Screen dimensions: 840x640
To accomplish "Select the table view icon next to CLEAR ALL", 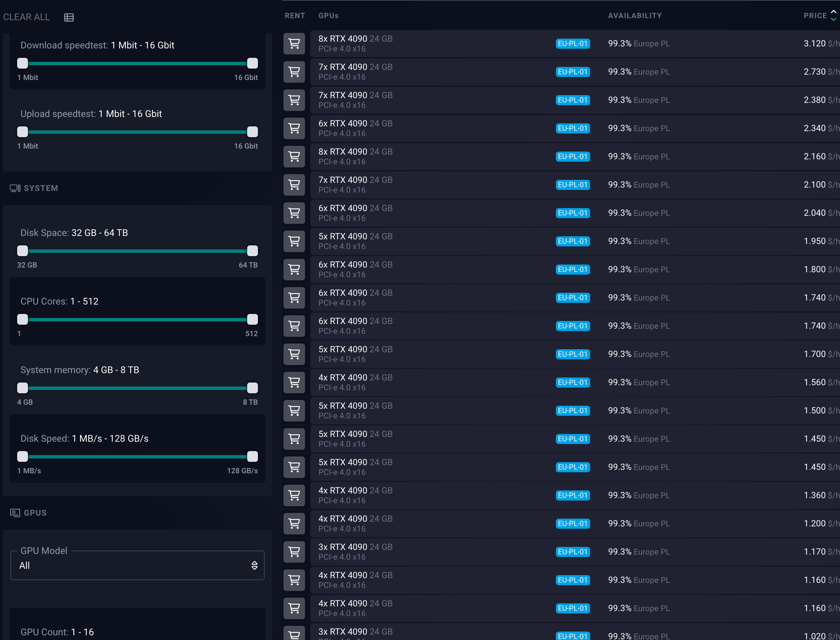I will pyautogui.click(x=69, y=17).
